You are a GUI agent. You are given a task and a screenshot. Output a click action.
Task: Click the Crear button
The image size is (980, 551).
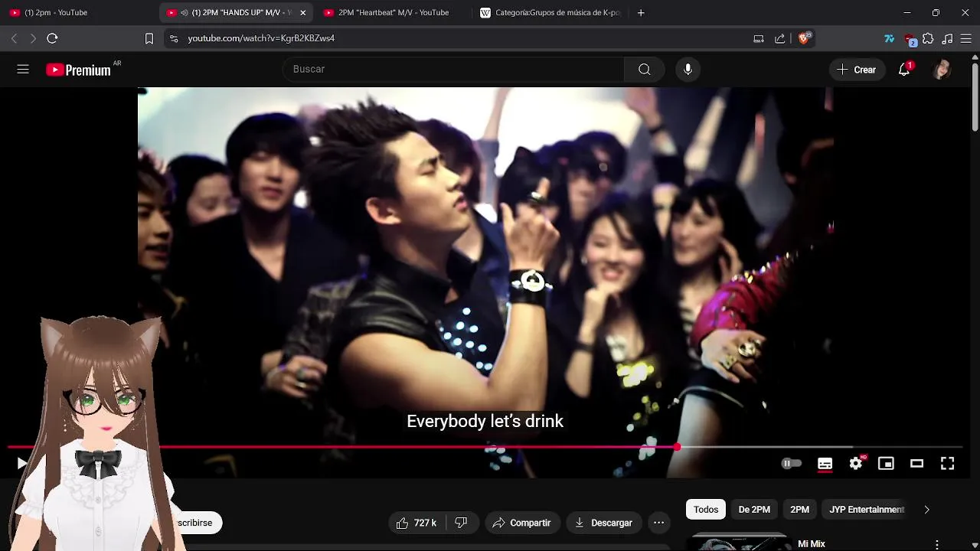[x=856, y=70]
